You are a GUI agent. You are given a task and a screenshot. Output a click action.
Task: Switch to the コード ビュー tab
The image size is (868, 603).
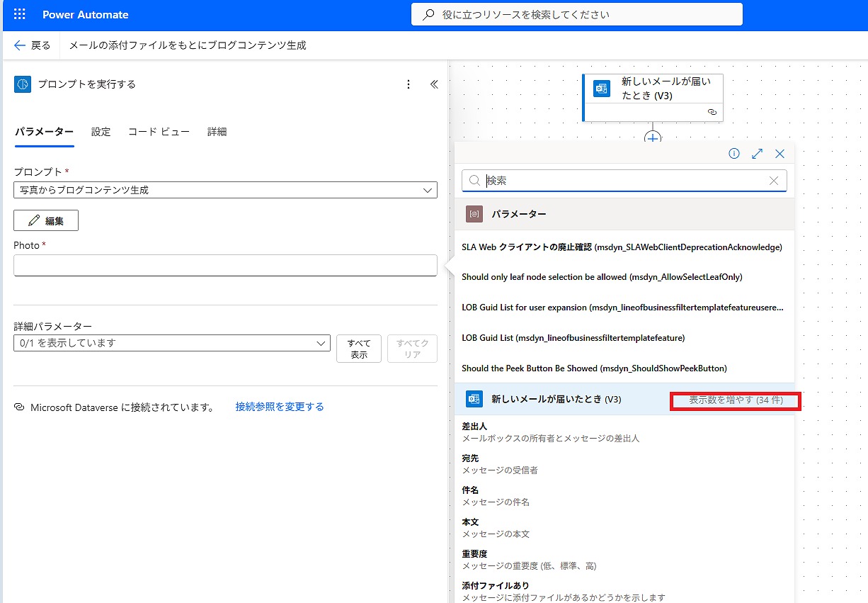pos(159,132)
